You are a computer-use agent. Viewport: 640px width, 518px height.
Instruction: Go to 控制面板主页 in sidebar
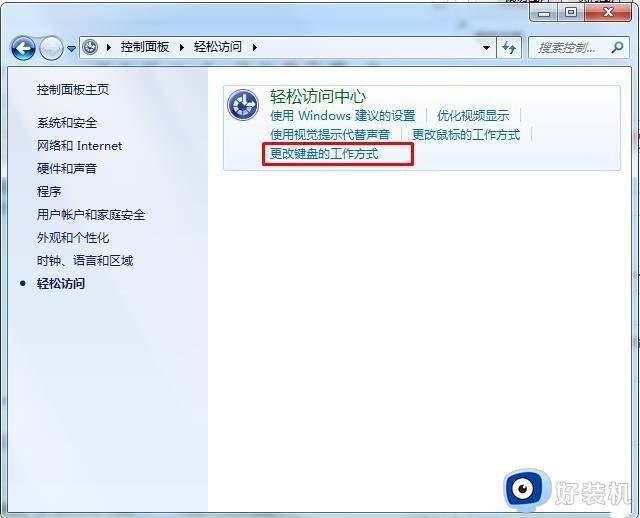point(73,89)
